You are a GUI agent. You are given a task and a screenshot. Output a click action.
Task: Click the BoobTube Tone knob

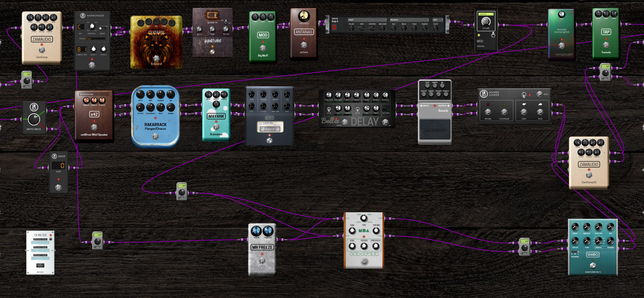click(212, 29)
